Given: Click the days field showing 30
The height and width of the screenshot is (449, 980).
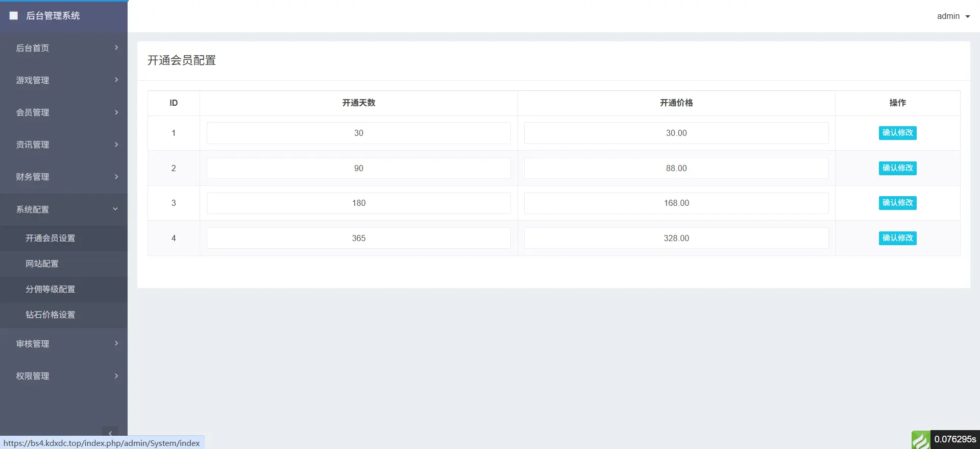Looking at the screenshot, I should pos(358,133).
